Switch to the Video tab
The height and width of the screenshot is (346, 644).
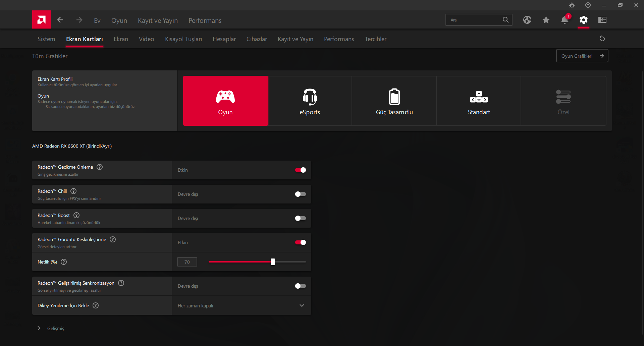tap(147, 39)
